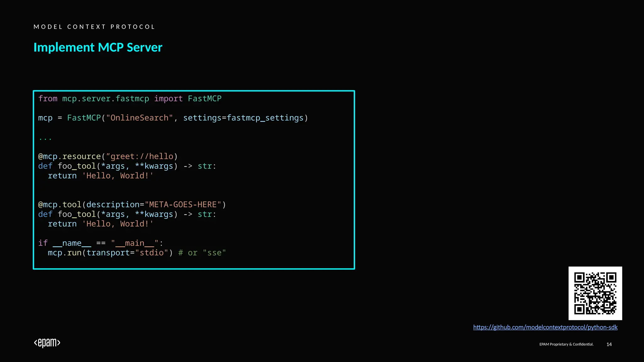This screenshot has width=644, height=362.
Task: Click the slide title 'Implement MCP Server'
Action: pyautogui.click(x=98, y=47)
